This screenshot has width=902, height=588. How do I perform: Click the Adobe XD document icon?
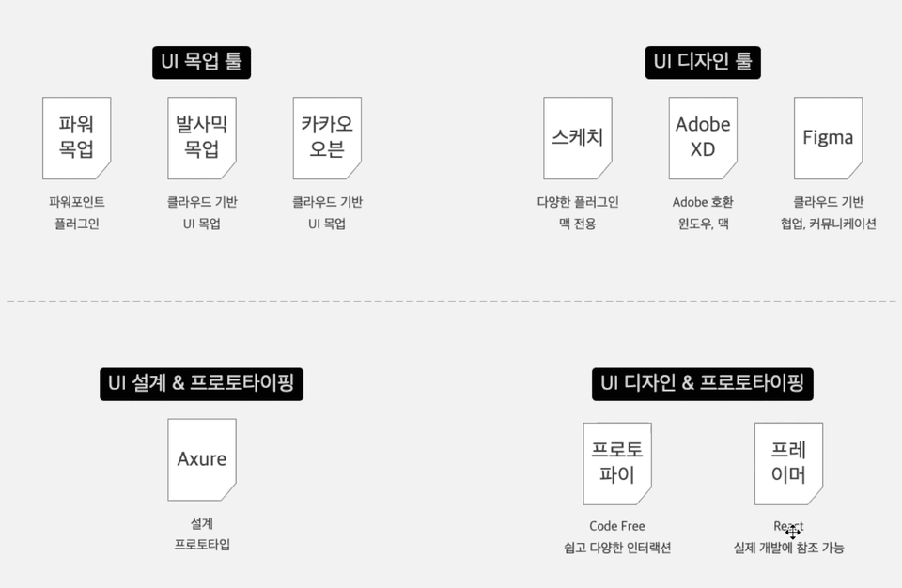click(703, 138)
